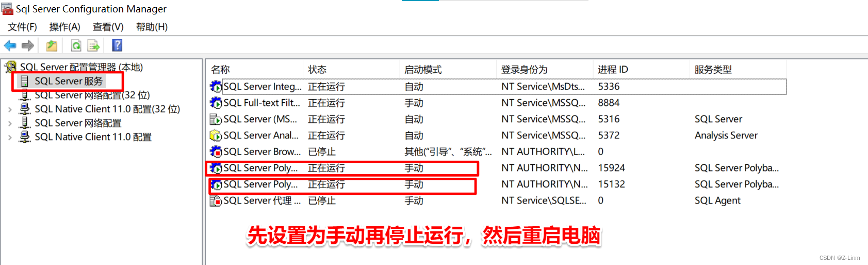Sort by the 进程 ID column header
Image resolution: width=868 pixels, height=265 pixels.
[641, 70]
